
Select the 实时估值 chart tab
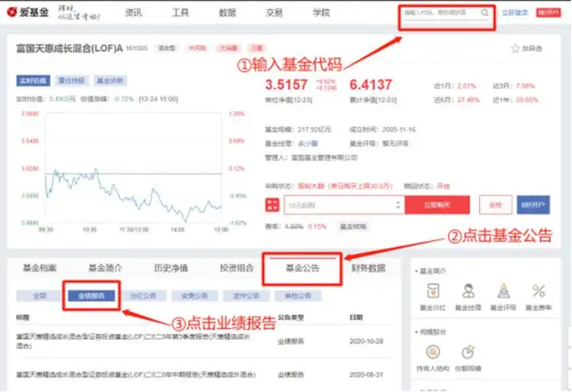(33, 80)
